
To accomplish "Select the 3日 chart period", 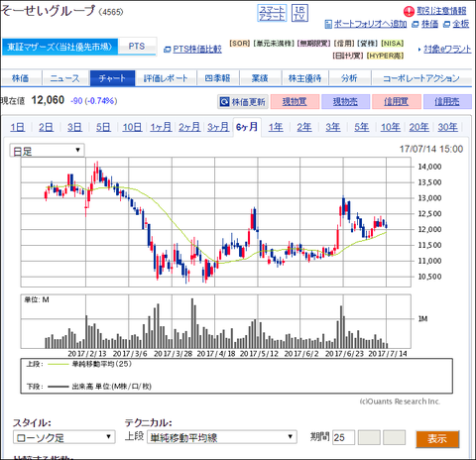I will pos(74,127).
